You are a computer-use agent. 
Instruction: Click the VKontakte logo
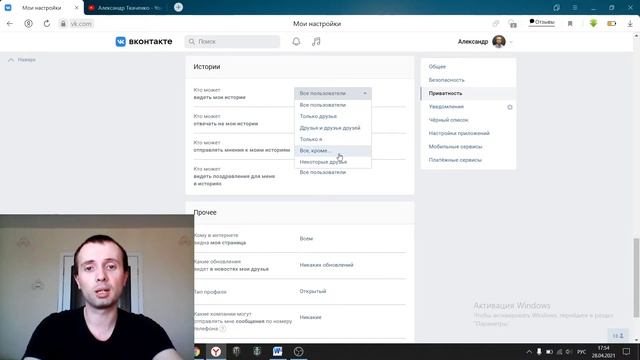pos(144,41)
